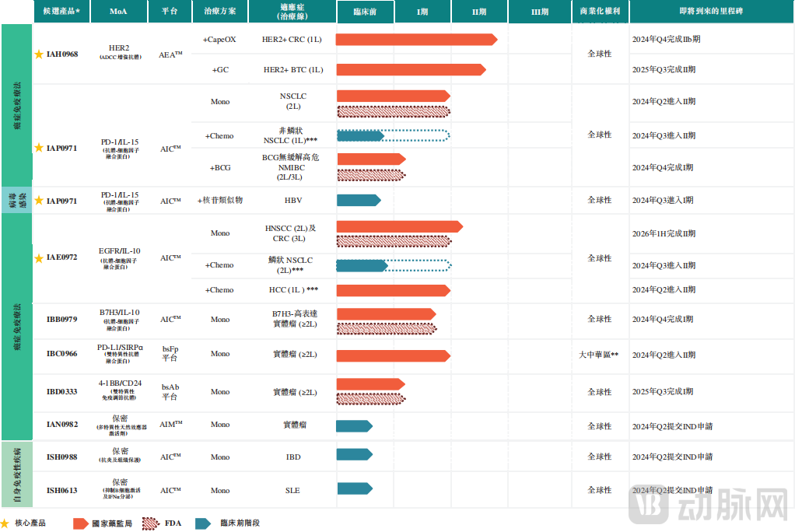
Task: Click the 即將到來的里程碑 column header
Action: click(x=710, y=12)
